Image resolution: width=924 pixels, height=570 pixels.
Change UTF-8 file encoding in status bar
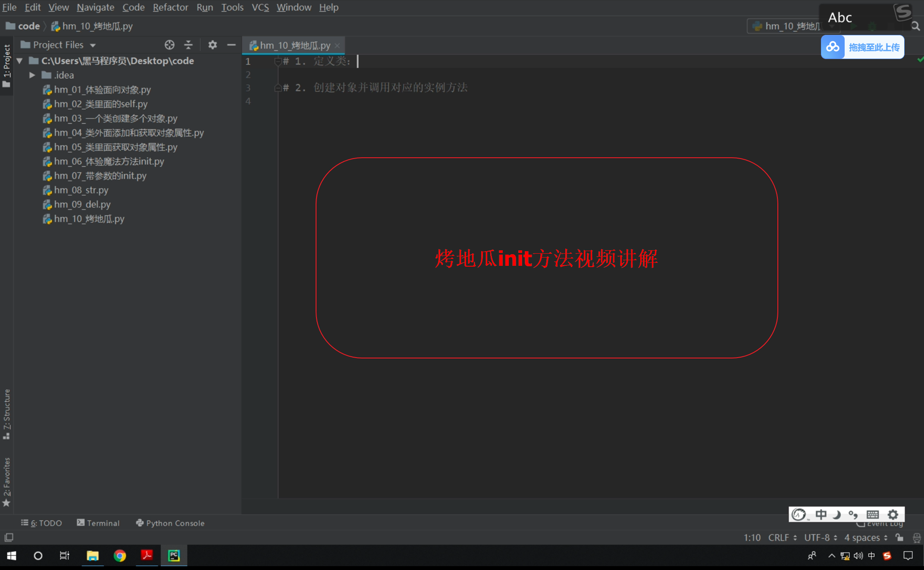pyautogui.click(x=820, y=538)
